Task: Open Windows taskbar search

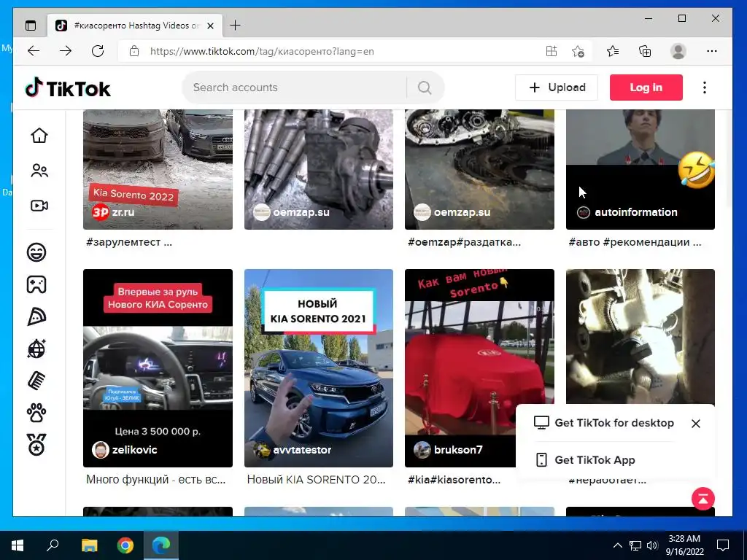Action: coord(53,545)
